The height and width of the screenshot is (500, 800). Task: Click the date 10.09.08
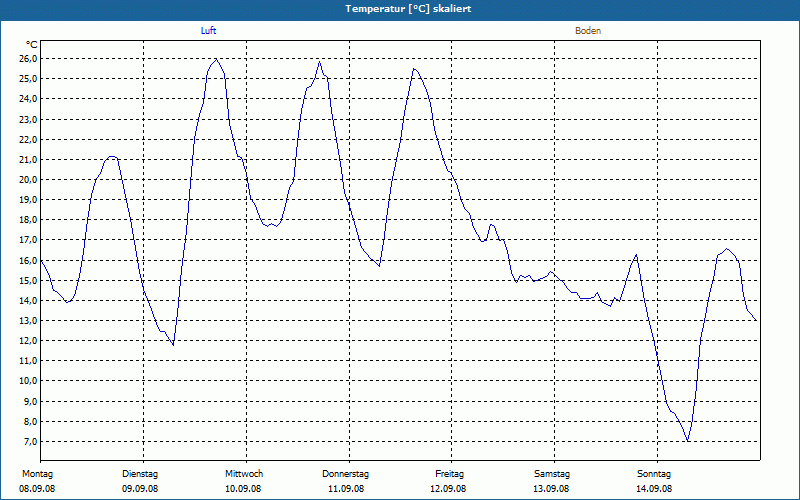[243, 489]
